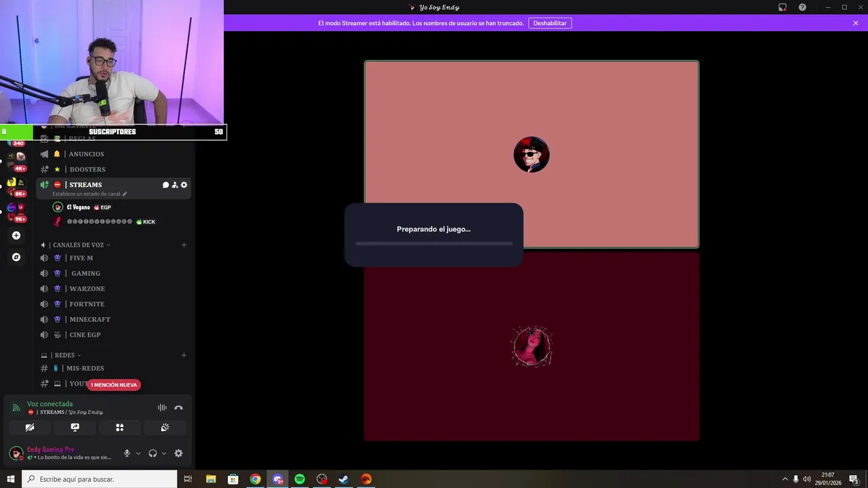
Task: Open user settings gear icon
Action: [178, 453]
